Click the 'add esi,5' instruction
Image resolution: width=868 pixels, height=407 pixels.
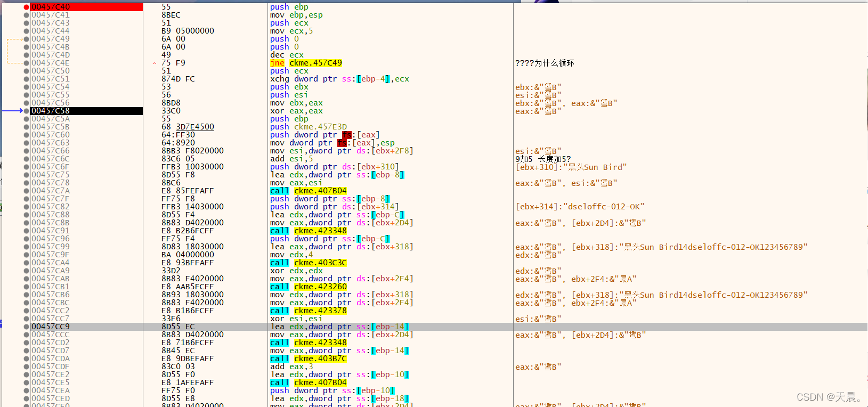tap(291, 159)
